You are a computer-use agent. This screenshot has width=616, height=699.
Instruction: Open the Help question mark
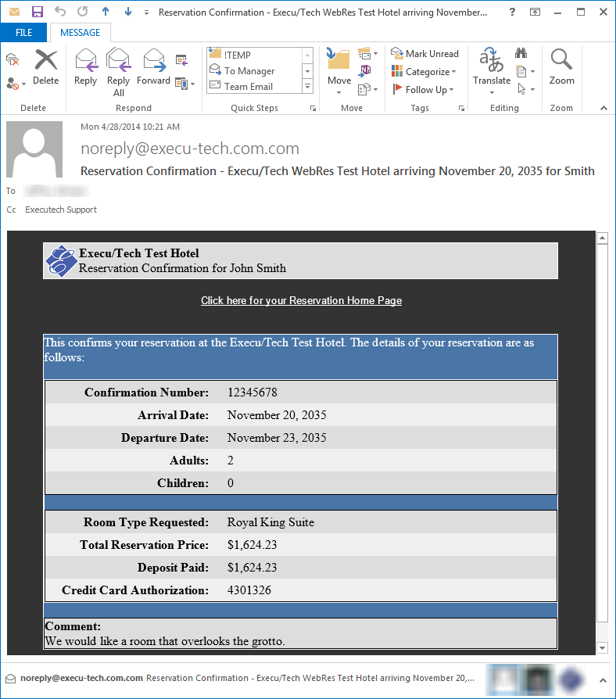(x=512, y=12)
